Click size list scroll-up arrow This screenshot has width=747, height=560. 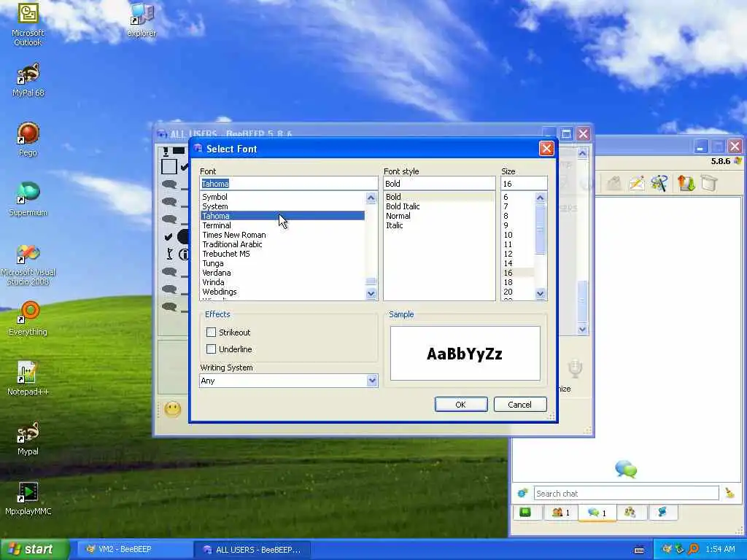541,198
